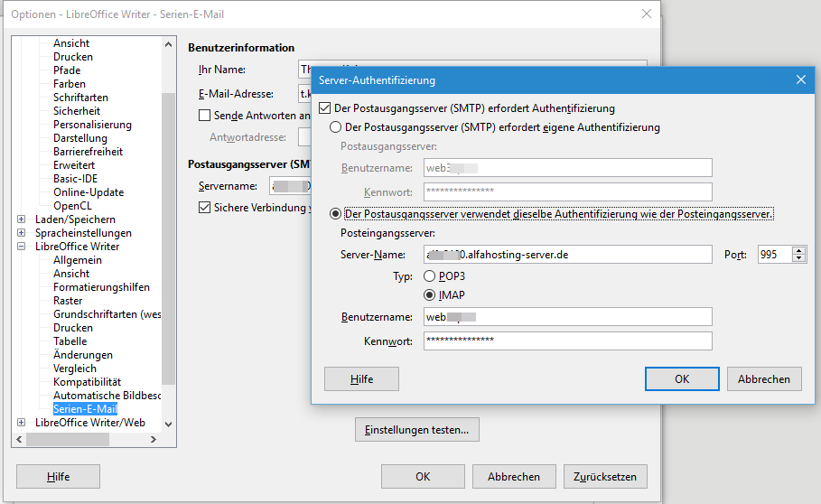Choose IMAP server type

pyautogui.click(x=429, y=295)
